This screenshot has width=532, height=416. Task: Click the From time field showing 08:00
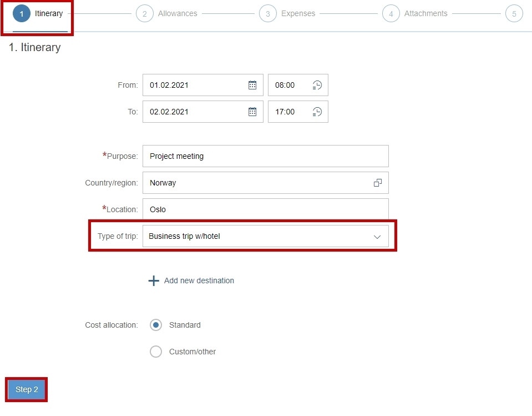(x=298, y=85)
